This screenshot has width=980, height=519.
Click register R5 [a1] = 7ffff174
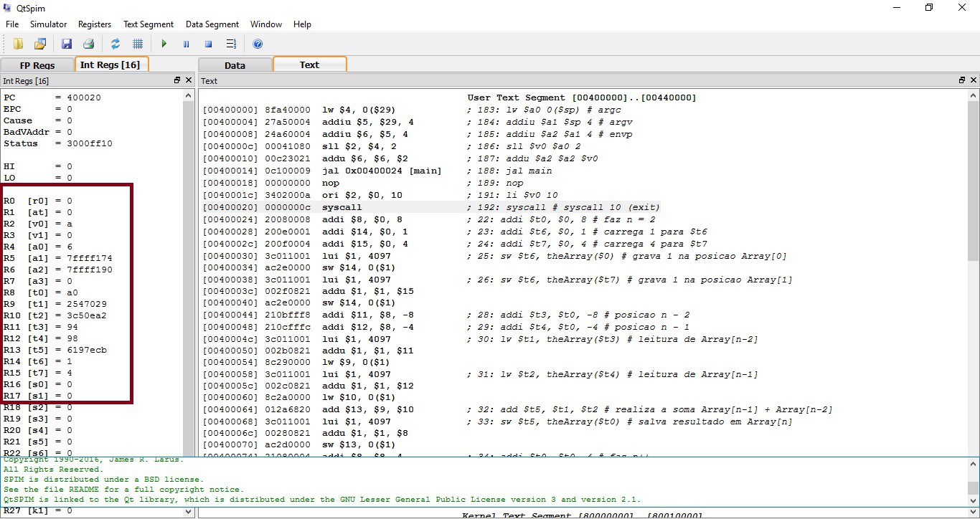(58, 258)
